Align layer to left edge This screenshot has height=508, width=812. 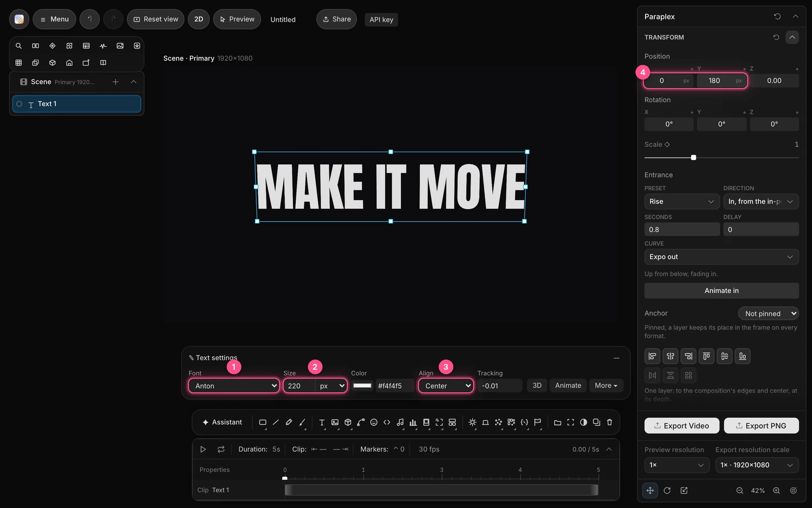653,356
